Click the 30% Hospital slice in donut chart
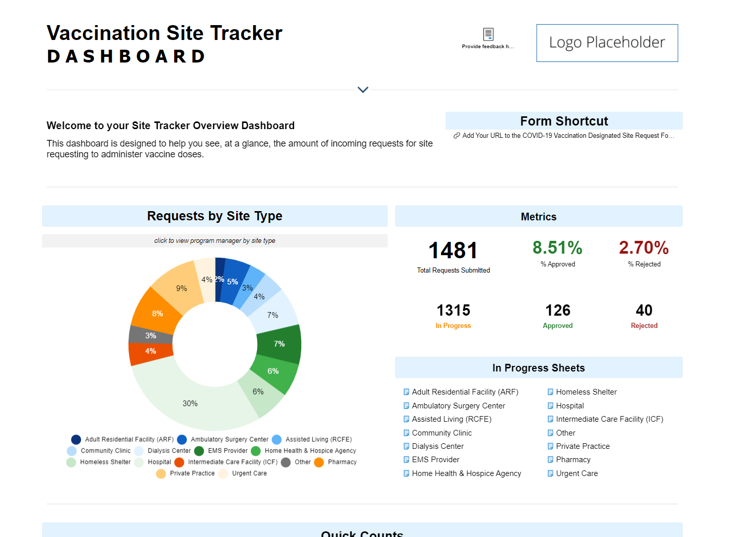 point(190,403)
